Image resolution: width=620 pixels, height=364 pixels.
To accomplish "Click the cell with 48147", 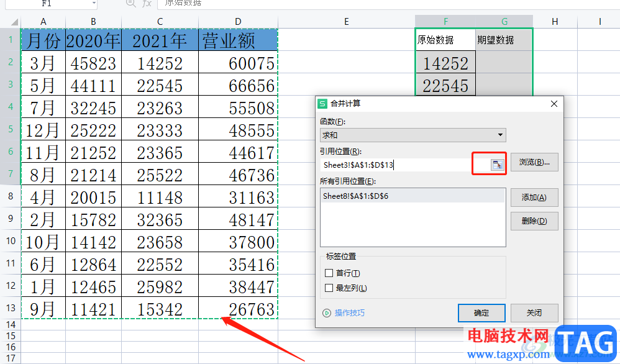I will pos(238,219).
